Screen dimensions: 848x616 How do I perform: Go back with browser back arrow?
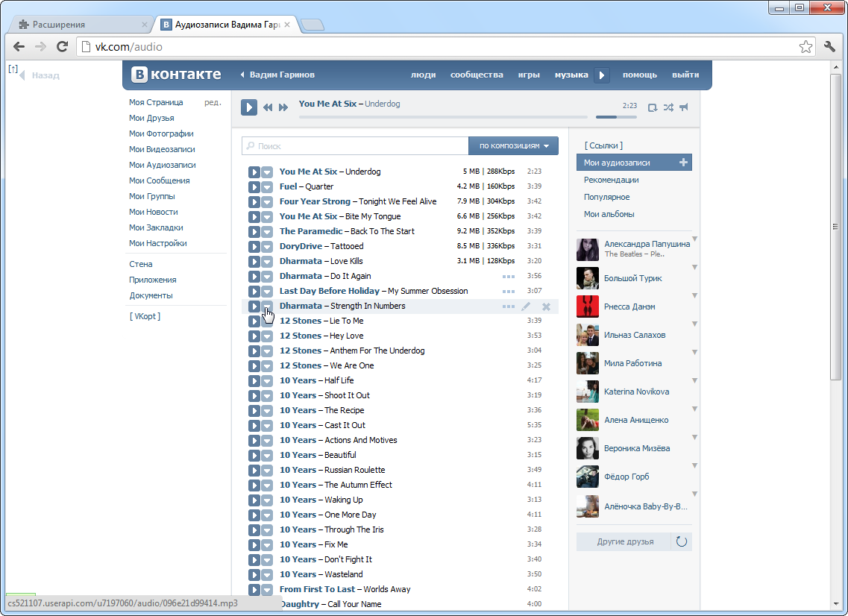pos(19,46)
